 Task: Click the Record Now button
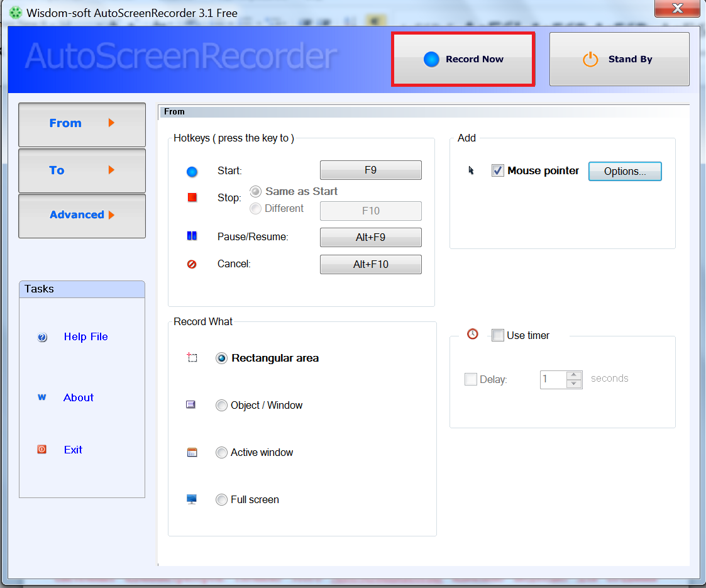pyautogui.click(x=463, y=59)
